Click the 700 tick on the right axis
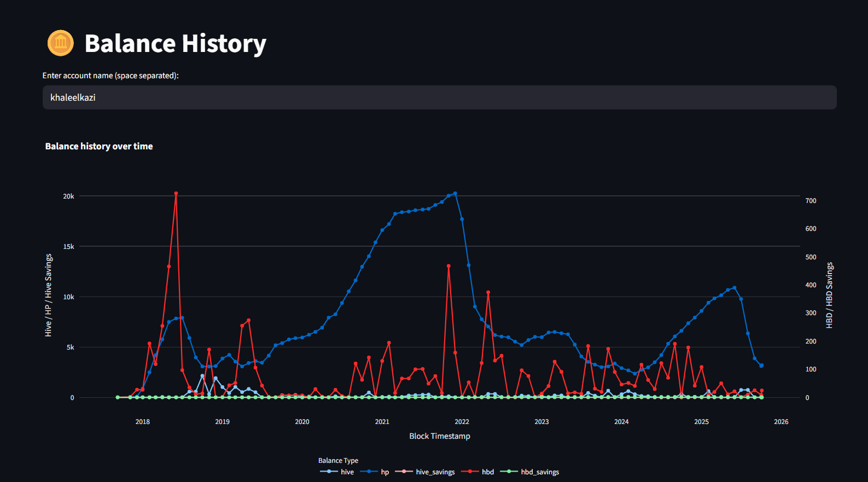 pyautogui.click(x=811, y=201)
